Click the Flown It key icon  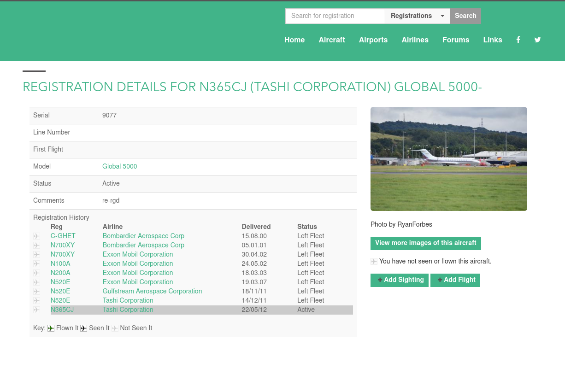click(x=51, y=328)
